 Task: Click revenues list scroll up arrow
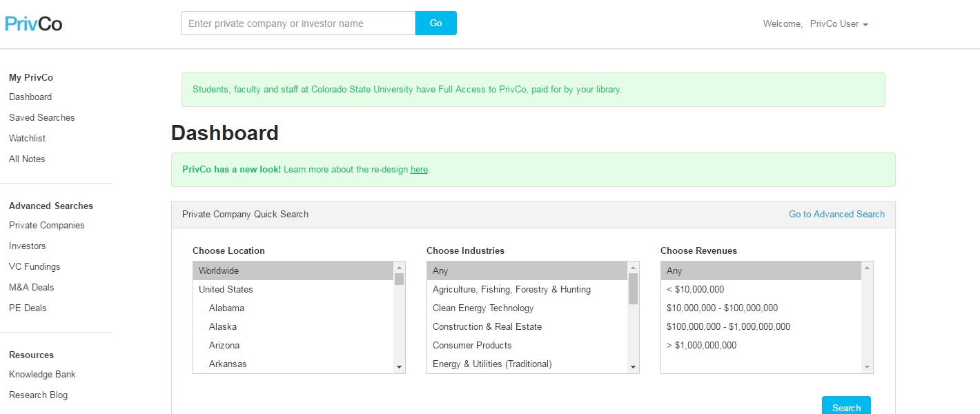pyautogui.click(x=867, y=267)
